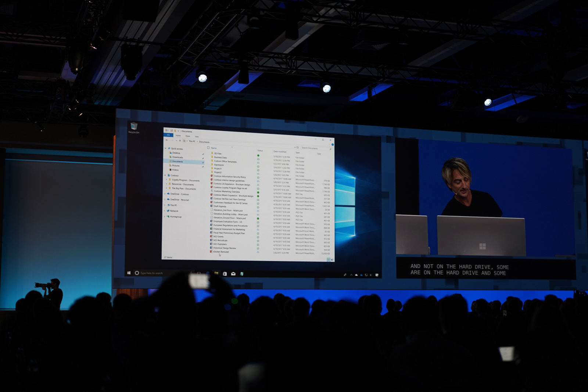Open the File menu tab
This screenshot has height=392, width=588.
tap(168, 135)
